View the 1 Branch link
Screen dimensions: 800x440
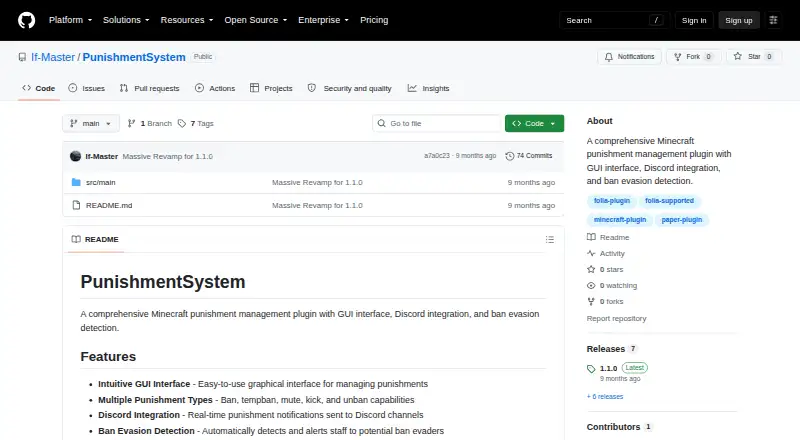(149, 124)
